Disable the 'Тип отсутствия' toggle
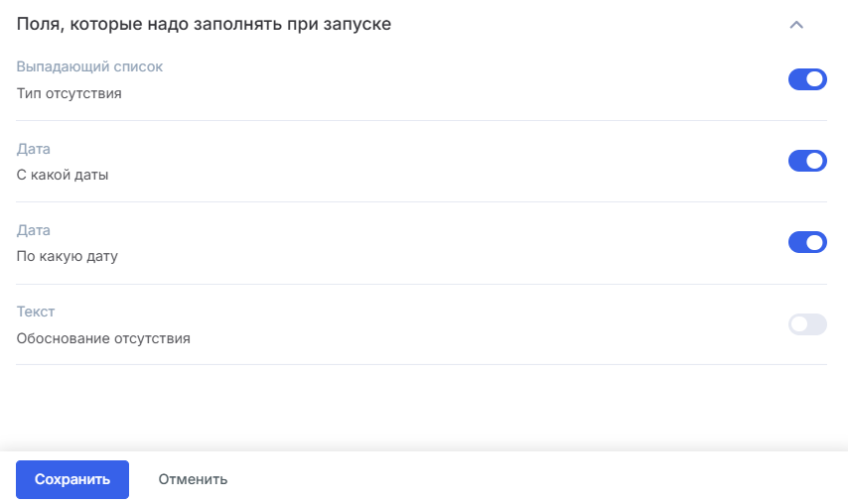This screenshot has width=848, height=504. coord(807,79)
